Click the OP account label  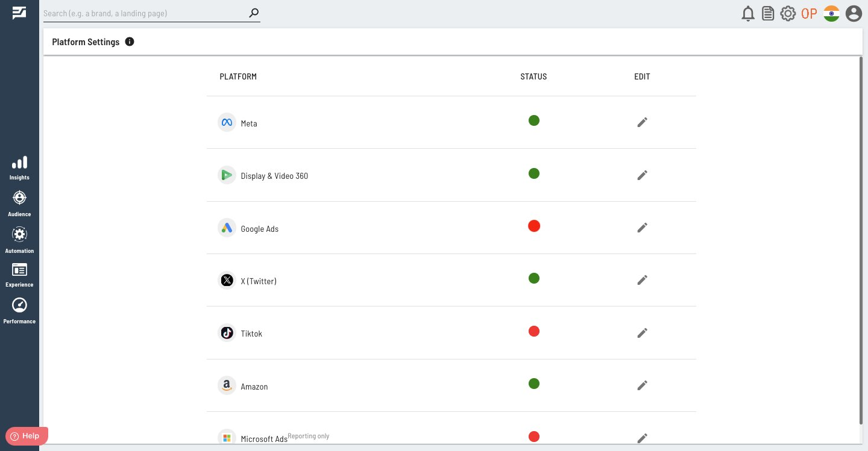pyautogui.click(x=809, y=13)
